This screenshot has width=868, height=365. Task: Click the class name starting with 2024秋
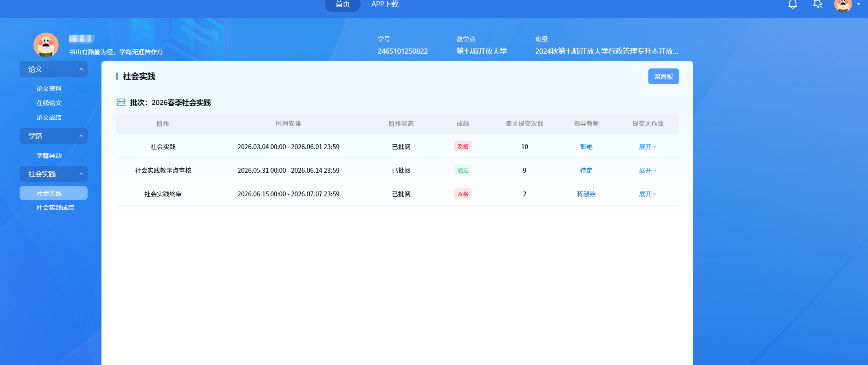point(607,51)
